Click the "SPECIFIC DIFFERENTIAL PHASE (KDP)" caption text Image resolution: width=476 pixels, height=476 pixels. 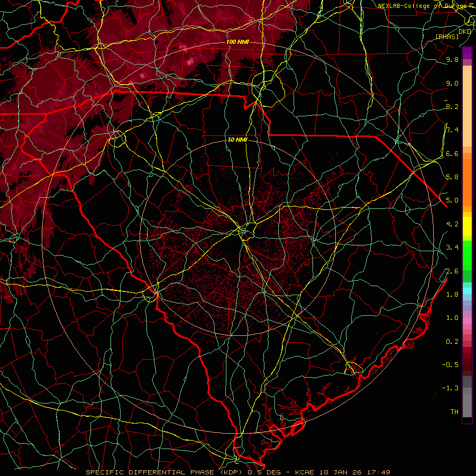[166, 472]
